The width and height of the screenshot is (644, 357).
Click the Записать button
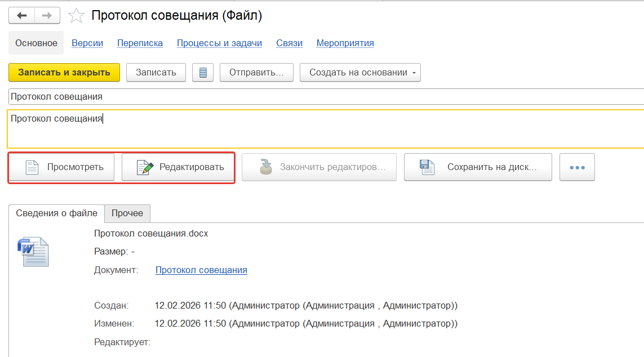point(156,73)
